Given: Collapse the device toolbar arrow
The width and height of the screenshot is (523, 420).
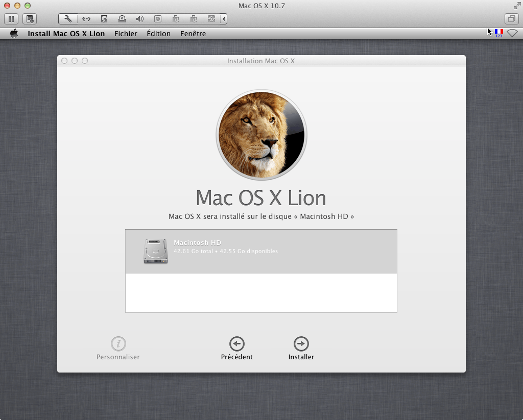Looking at the screenshot, I should [x=224, y=19].
